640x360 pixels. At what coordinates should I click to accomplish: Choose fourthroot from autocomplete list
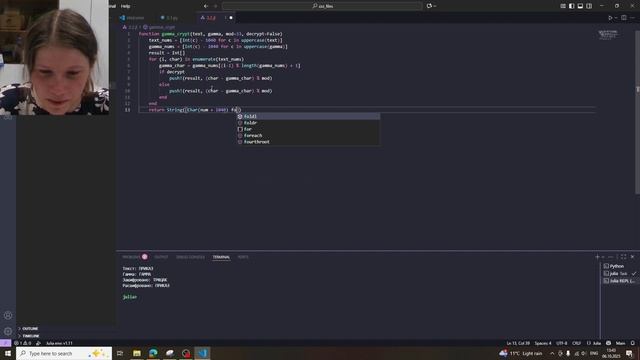[x=308, y=142]
